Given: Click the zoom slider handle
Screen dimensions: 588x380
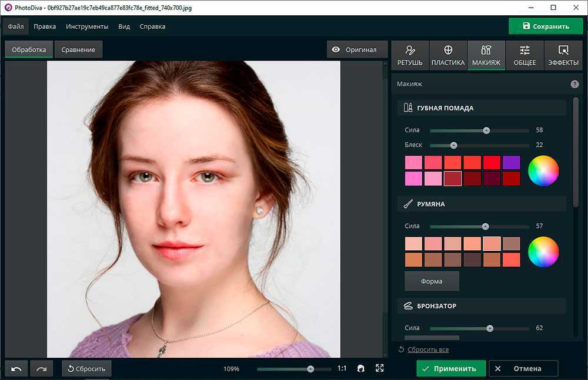Looking at the screenshot, I should point(310,369).
